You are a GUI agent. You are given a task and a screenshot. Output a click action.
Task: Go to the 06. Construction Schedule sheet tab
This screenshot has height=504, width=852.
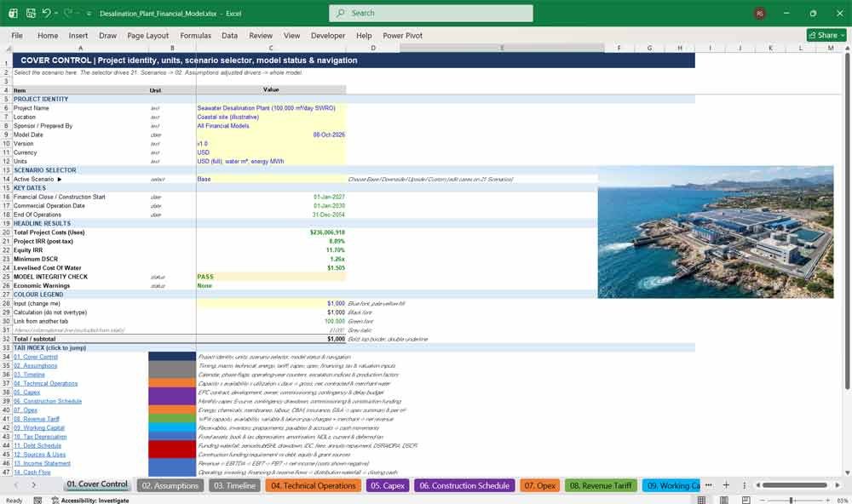point(464,485)
